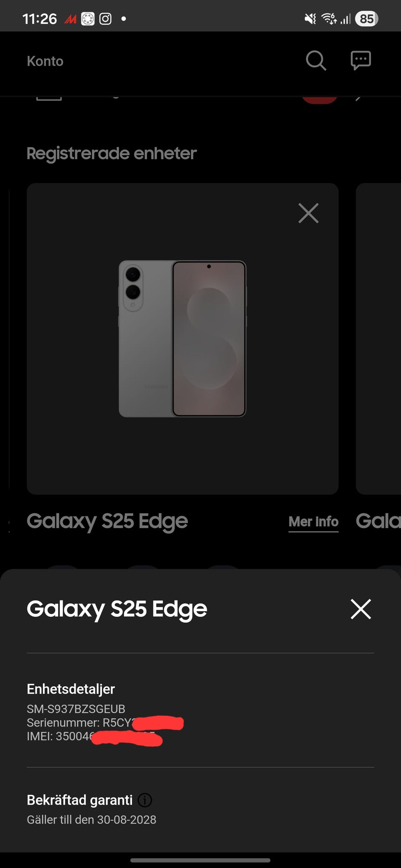Open the chat support icon
This screenshot has height=868, width=401.
361,61
